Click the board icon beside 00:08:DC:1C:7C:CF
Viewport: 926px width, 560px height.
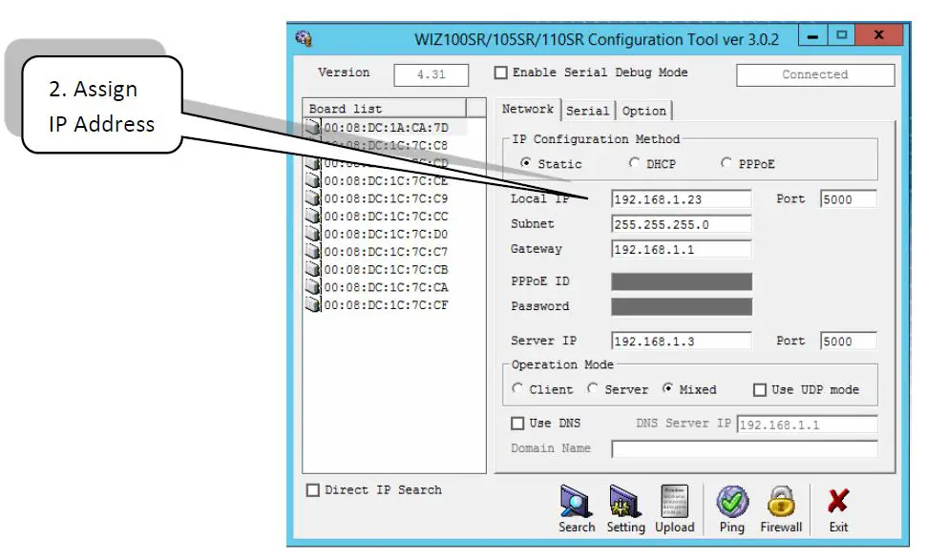pyautogui.click(x=313, y=304)
